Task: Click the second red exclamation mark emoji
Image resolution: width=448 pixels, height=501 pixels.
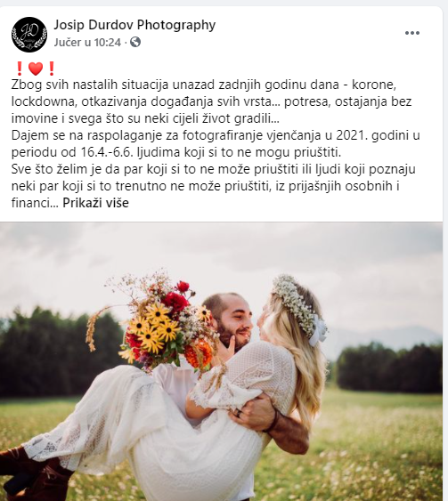Action: tap(52, 69)
